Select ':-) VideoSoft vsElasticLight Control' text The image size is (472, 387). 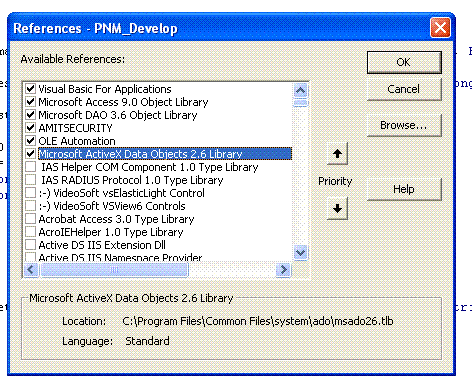(122, 193)
